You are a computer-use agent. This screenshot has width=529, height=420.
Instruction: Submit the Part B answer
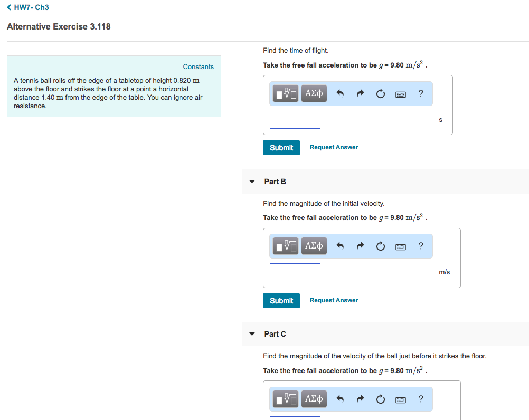(x=281, y=300)
